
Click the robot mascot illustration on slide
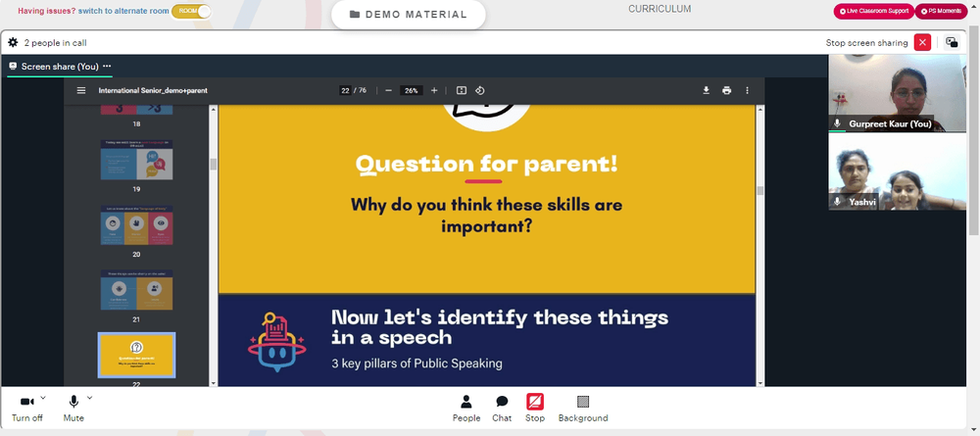[x=277, y=342]
